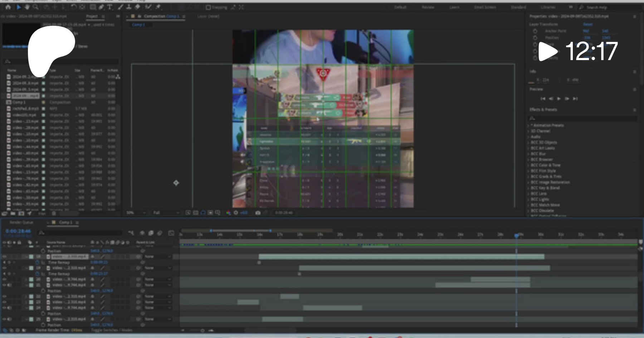
Task: Open the Project panel tab
Action: coord(92,16)
